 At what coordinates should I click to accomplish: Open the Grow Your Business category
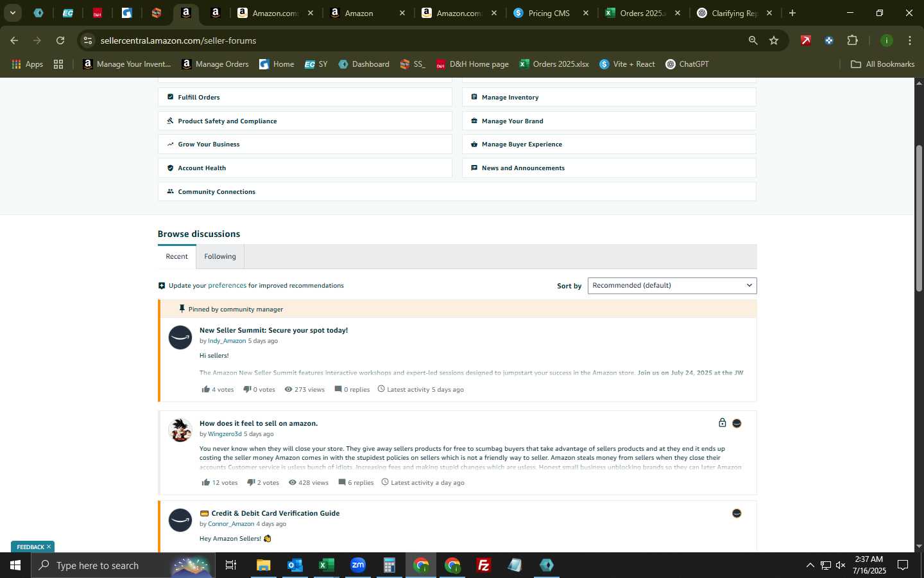point(305,144)
